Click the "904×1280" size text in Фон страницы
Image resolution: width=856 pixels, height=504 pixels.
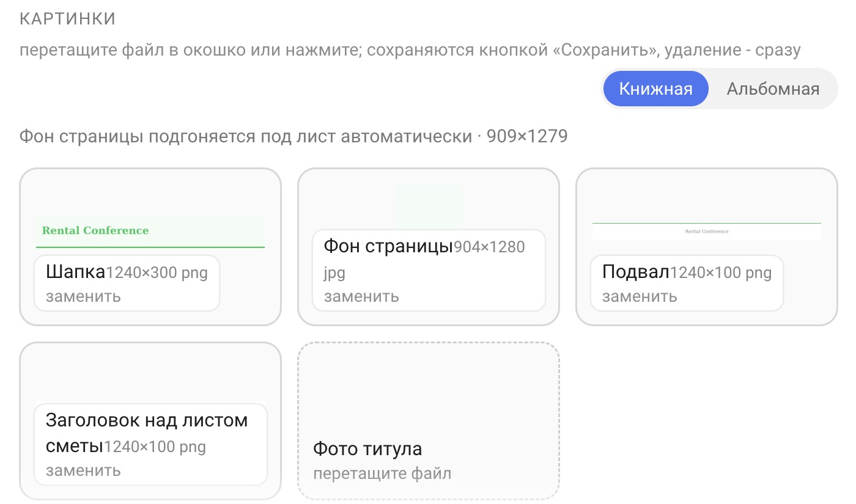point(489,247)
